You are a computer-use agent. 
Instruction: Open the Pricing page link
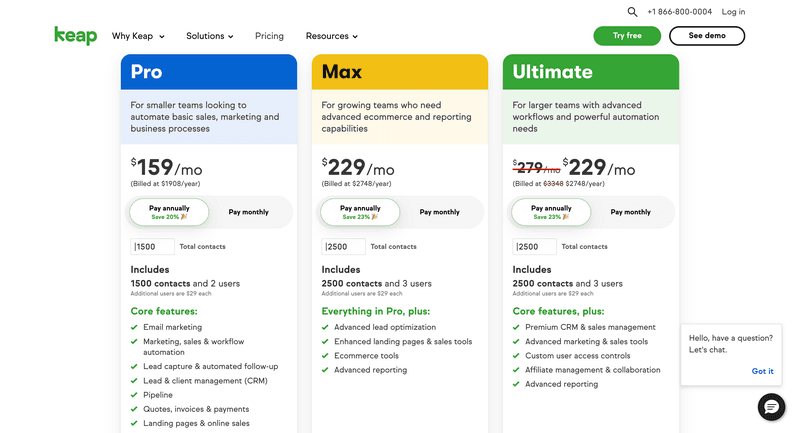[x=269, y=36]
